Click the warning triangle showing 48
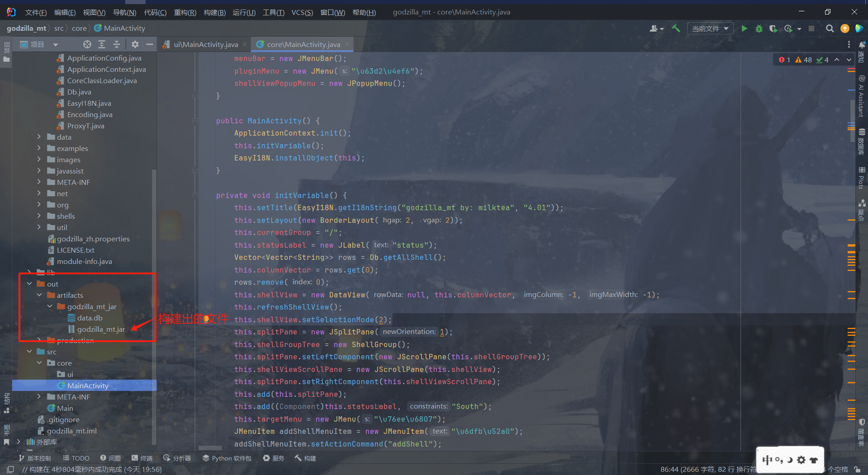The height and width of the screenshot is (475, 868). coord(803,60)
